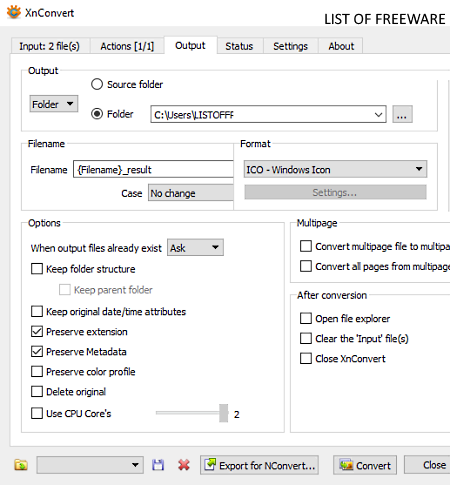The height and width of the screenshot is (485, 450).
Task: Open the Case No change dropdown
Action: [191, 193]
